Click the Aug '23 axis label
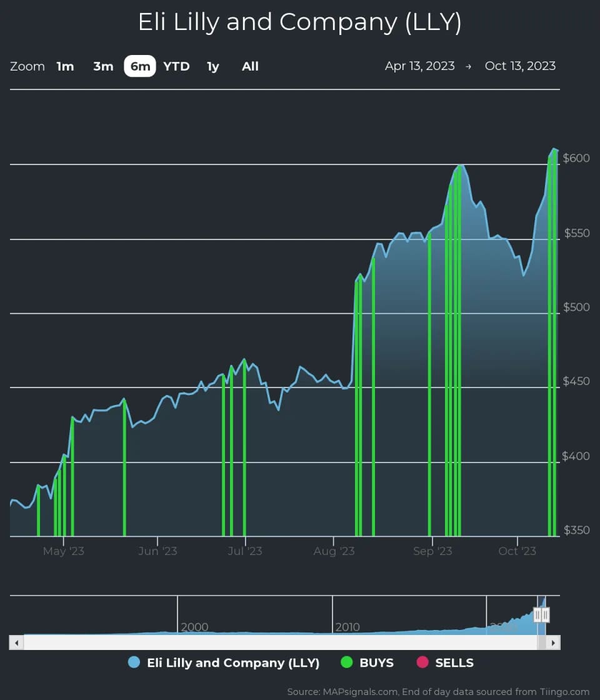This screenshot has width=600, height=700. pyautogui.click(x=334, y=551)
